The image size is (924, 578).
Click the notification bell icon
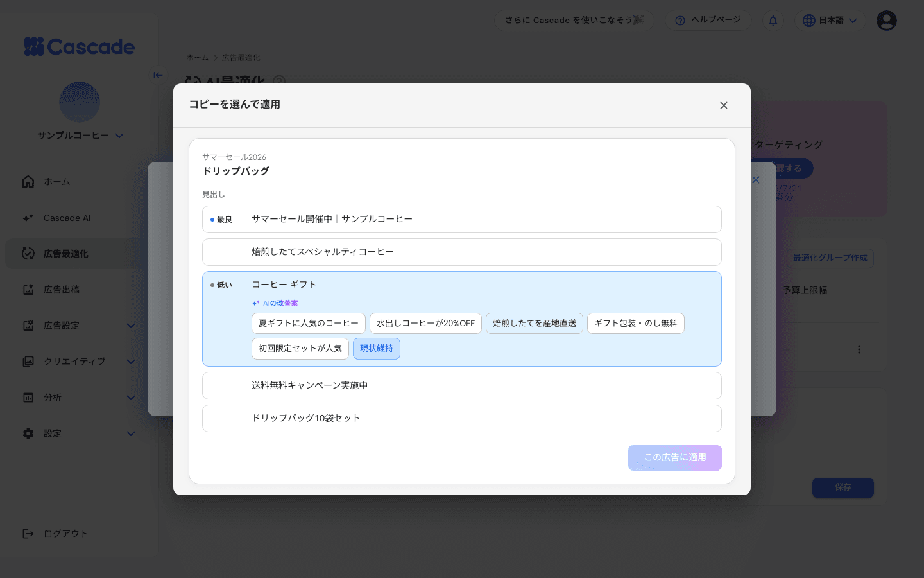773,21
